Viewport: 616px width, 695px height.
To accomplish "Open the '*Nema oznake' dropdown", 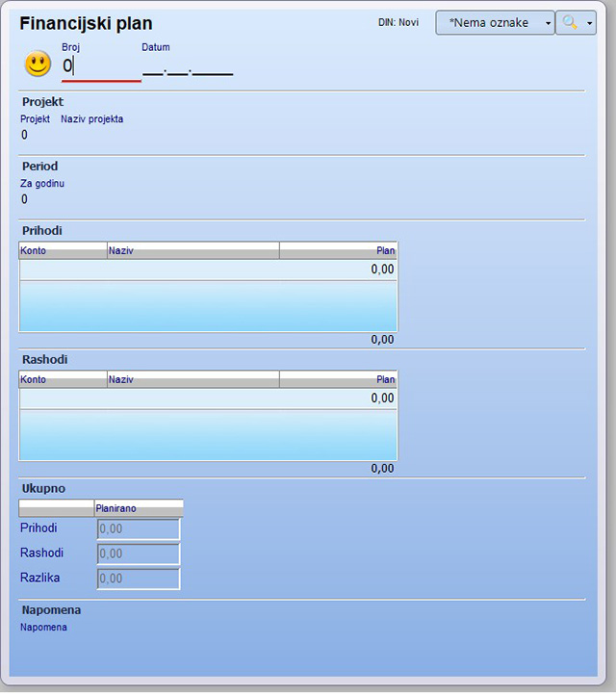I will point(495,22).
